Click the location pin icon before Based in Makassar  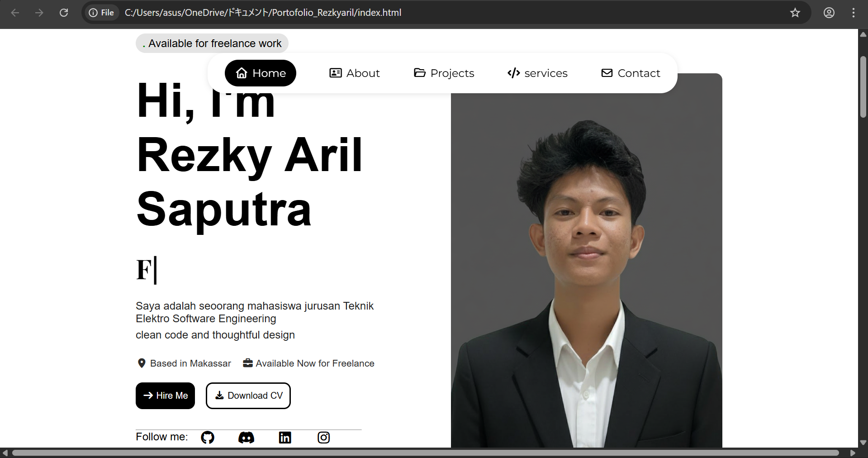[x=142, y=363]
